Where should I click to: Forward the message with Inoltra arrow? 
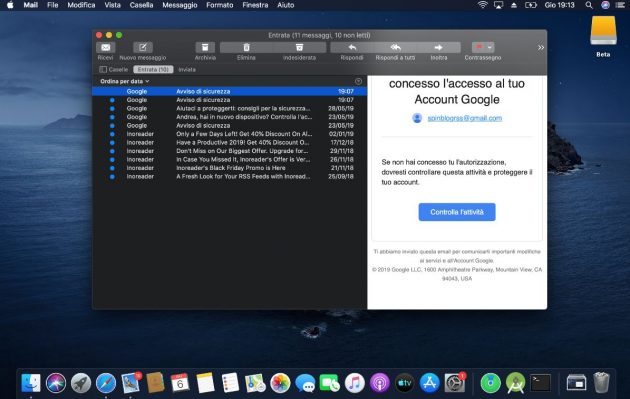[x=439, y=47]
